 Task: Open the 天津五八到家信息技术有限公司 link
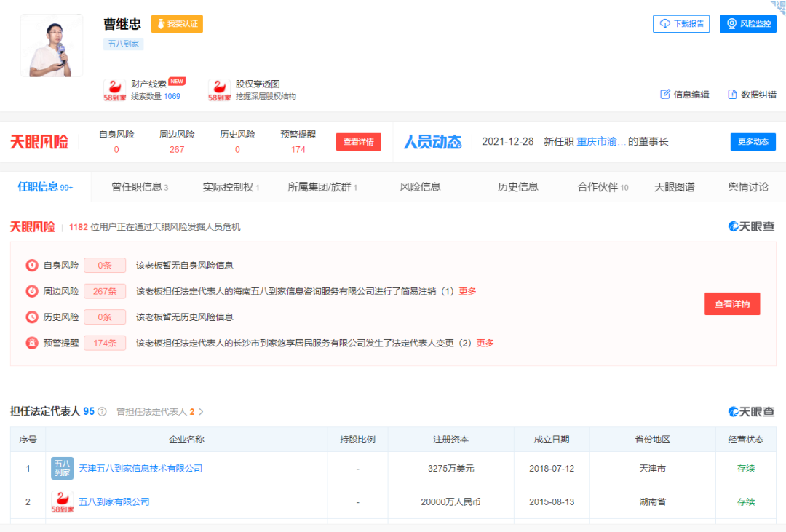point(140,468)
